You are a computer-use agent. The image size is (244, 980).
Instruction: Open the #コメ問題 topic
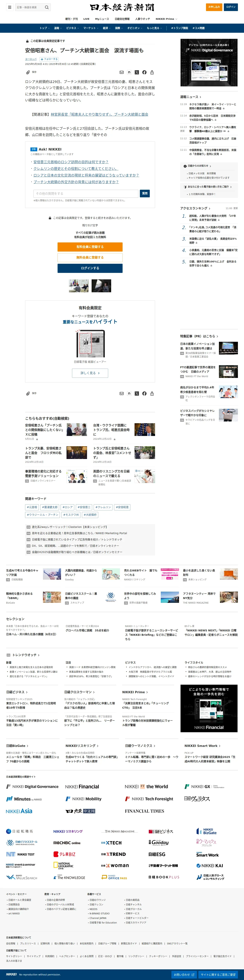pyautogui.click(x=198, y=28)
